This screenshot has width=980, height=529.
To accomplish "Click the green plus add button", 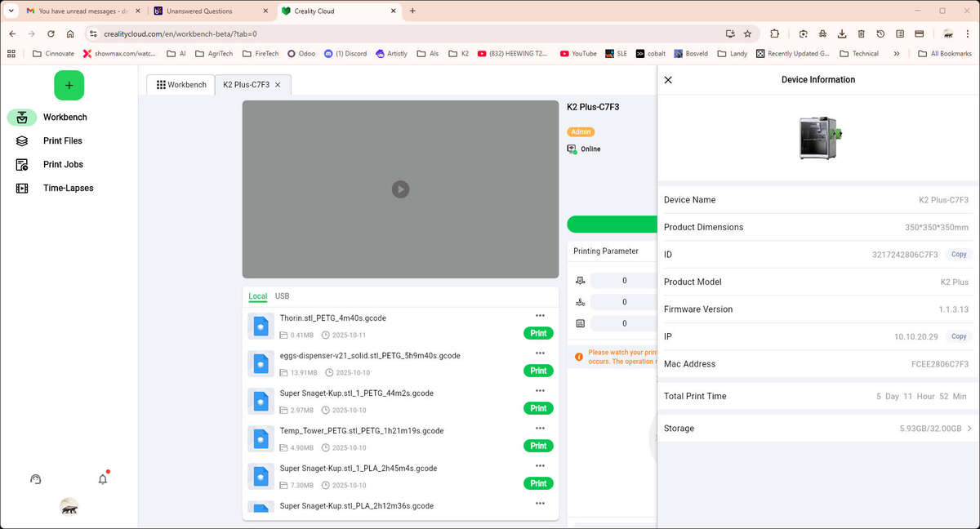I will point(69,86).
